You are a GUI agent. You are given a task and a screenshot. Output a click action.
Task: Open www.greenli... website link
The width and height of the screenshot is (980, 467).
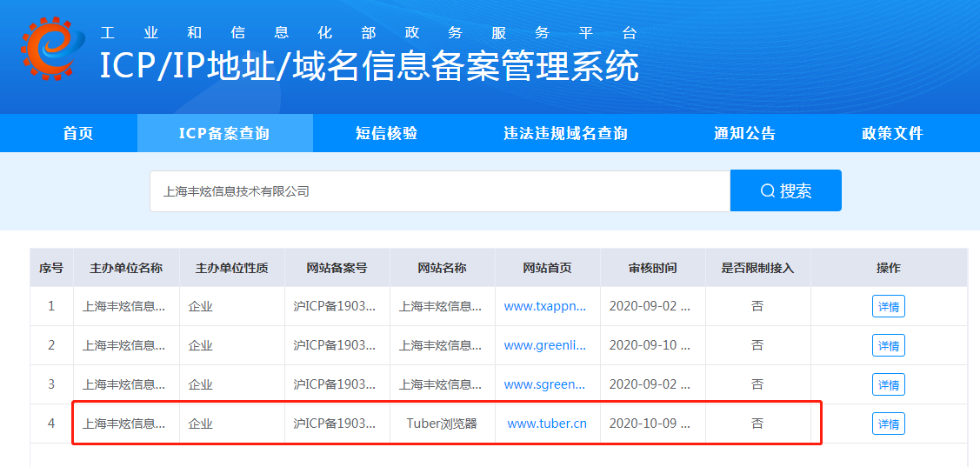coord(545,345)
